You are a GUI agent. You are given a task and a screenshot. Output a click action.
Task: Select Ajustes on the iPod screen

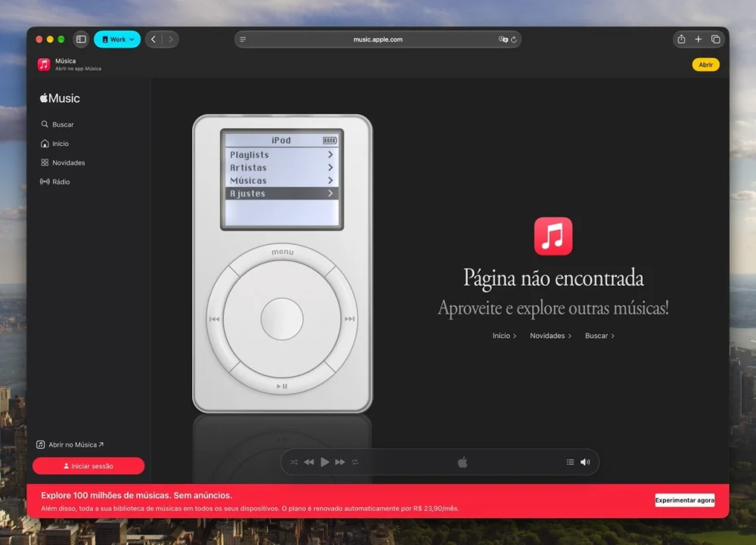(x=281, y=194)
